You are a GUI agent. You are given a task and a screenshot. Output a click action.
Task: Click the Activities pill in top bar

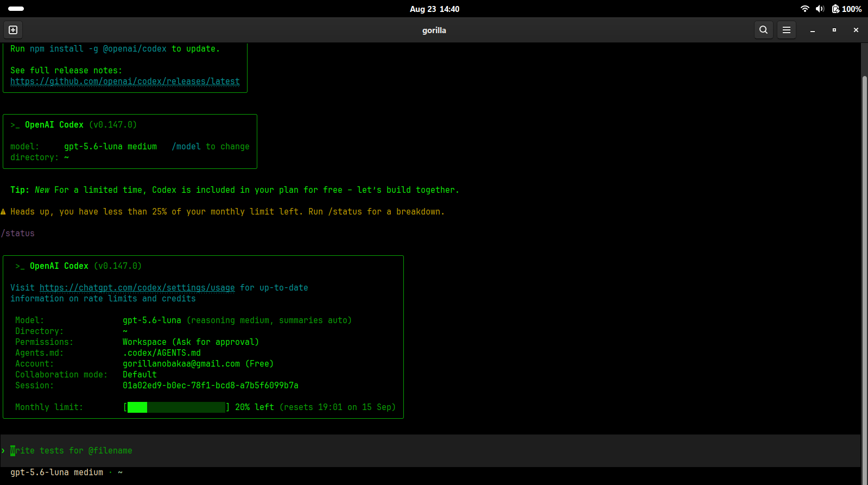pyautogui.click(x=16, y=9)
